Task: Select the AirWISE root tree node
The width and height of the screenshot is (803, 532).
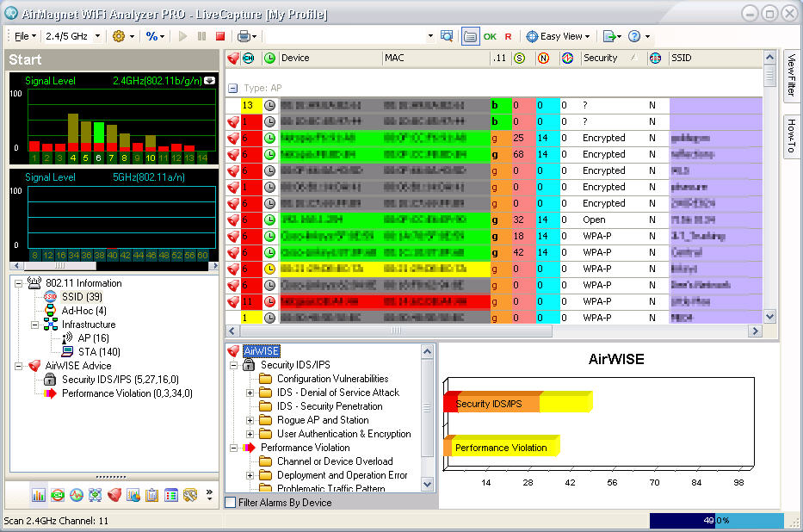Action: click(x=261, y=351)
